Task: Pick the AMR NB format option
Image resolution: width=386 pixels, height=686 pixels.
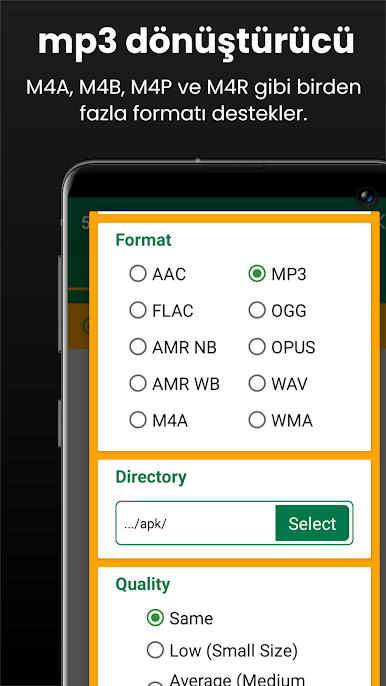Action: point(138,347)
